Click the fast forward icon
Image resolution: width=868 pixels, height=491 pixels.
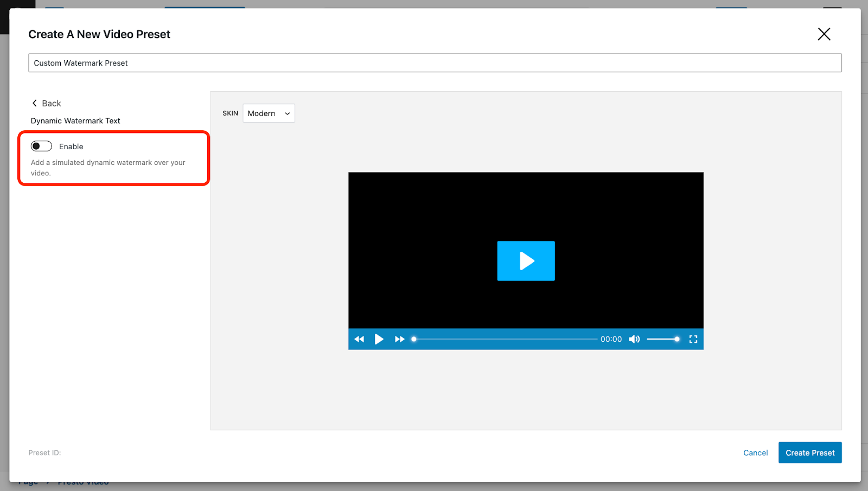pyautogui.click(x=399, y=339)
